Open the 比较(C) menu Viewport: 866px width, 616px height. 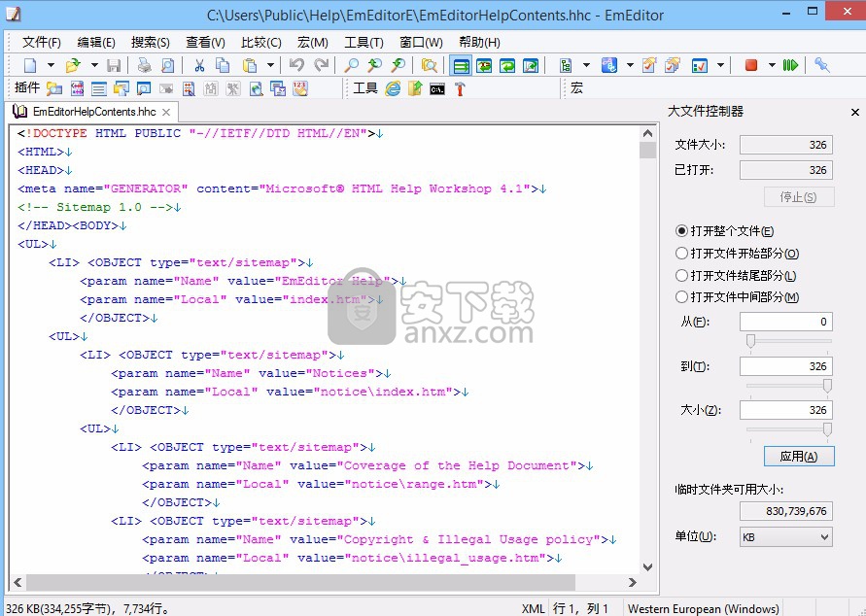pos(260,43)
